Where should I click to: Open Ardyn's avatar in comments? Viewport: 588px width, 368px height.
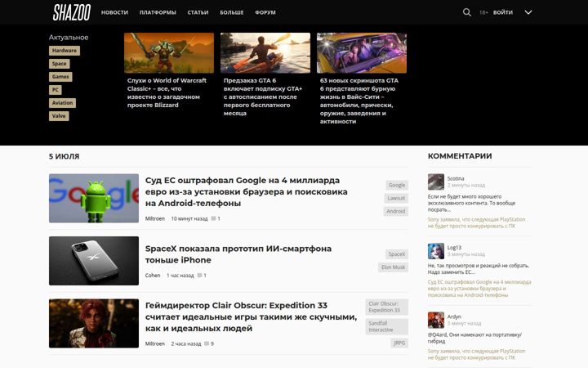coord(436,320)
